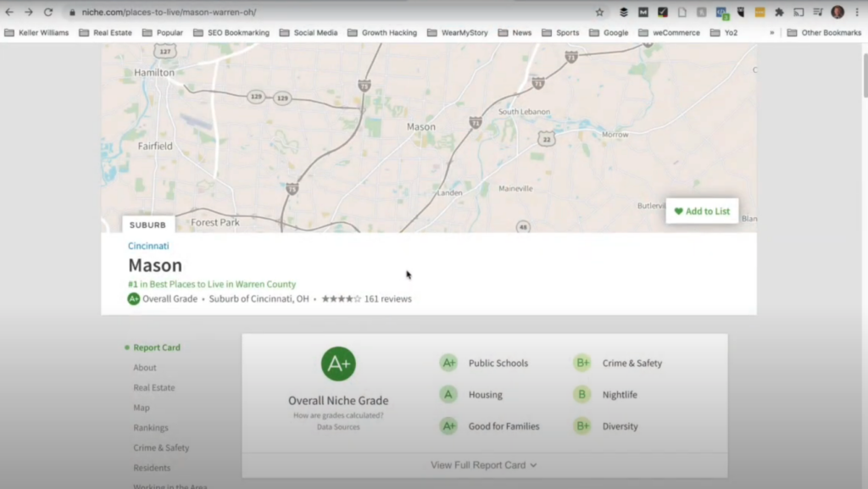Select About in sidebar navigation
868x489 pixels.
(144, 367)
